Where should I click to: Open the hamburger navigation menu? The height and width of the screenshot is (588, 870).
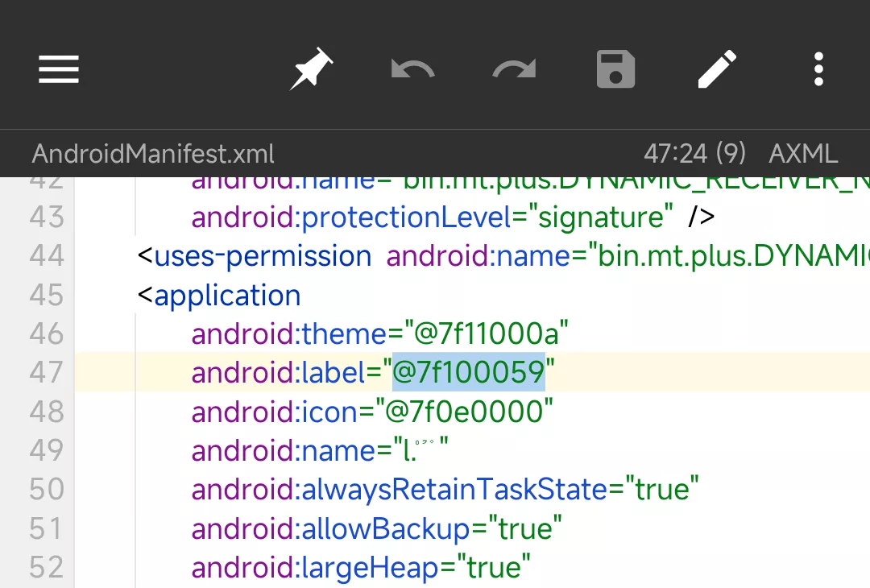[x=59, y=69]
